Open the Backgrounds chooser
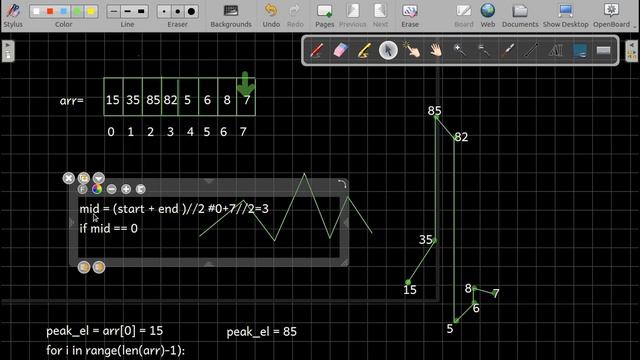This screenshot has width=640, height=360. [x=231, y=16]
